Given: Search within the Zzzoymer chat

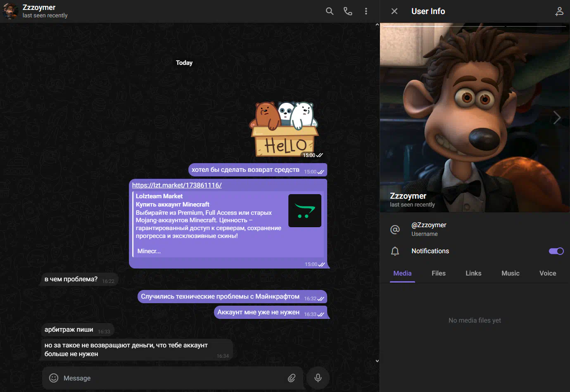Looking at the screenshot, I should (x=329, y=11).
